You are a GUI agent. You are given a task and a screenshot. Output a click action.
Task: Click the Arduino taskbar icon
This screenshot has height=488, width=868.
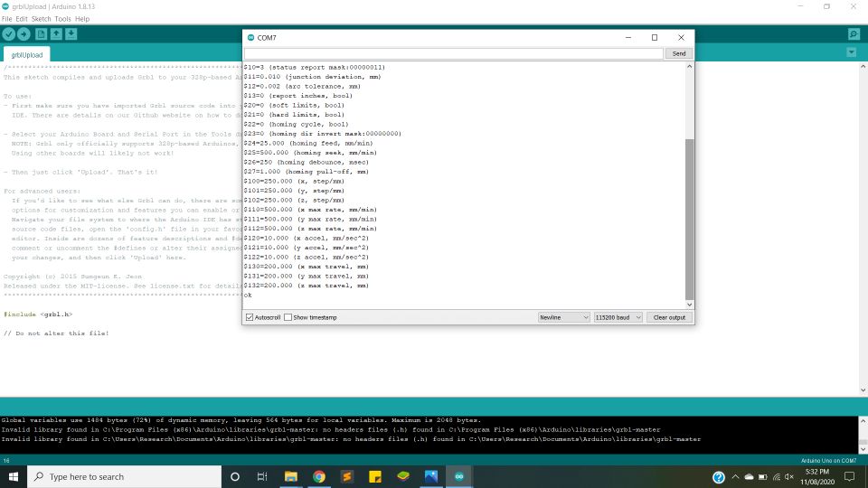[x=459, y=476]
